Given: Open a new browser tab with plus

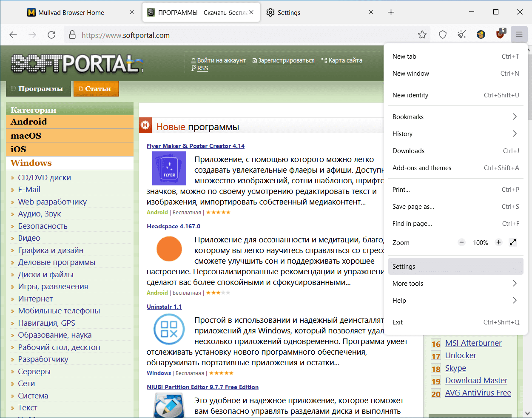Looking at the screenshot, I should point(391,12).
